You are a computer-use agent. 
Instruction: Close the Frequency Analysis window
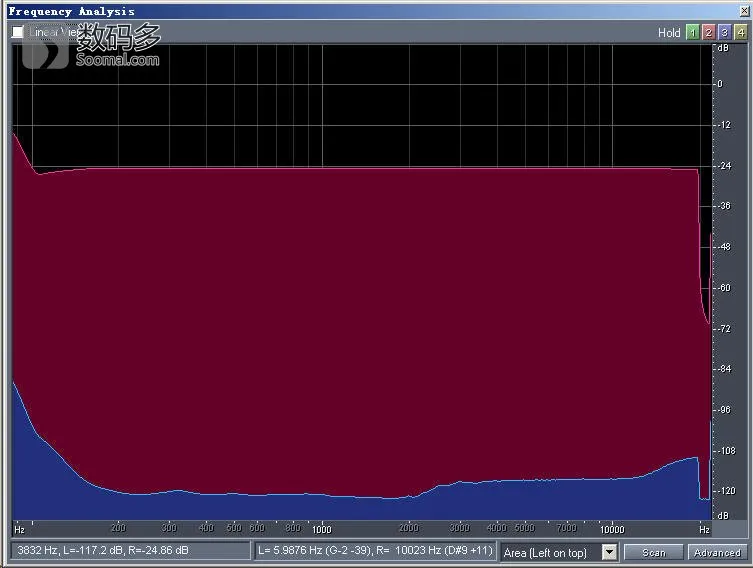click(x=745, y=11)
